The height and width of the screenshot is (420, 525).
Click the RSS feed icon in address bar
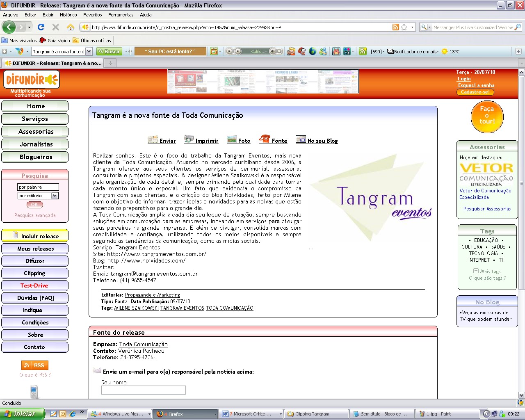pyautogui.click(x=395, y=27)
